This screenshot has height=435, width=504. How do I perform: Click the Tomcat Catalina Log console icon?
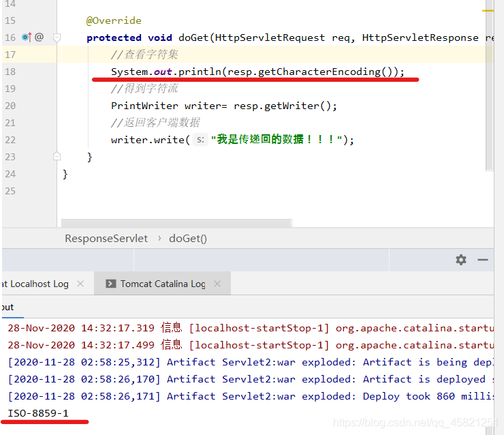click(111, 284)
